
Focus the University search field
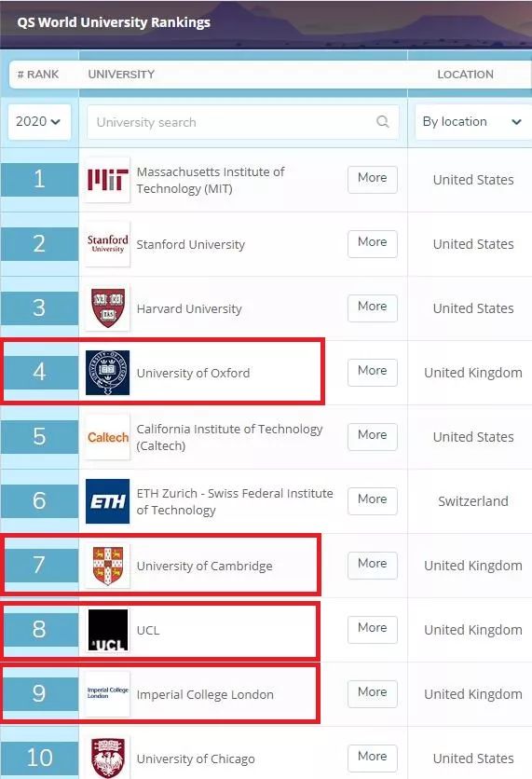pyautogui.click(x=243, y=122)
